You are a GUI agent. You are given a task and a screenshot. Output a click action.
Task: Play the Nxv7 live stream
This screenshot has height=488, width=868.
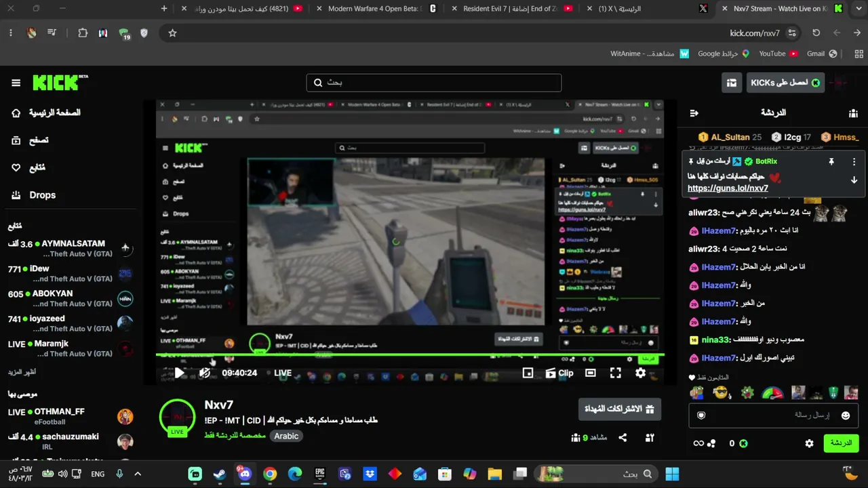coord(179,373)
